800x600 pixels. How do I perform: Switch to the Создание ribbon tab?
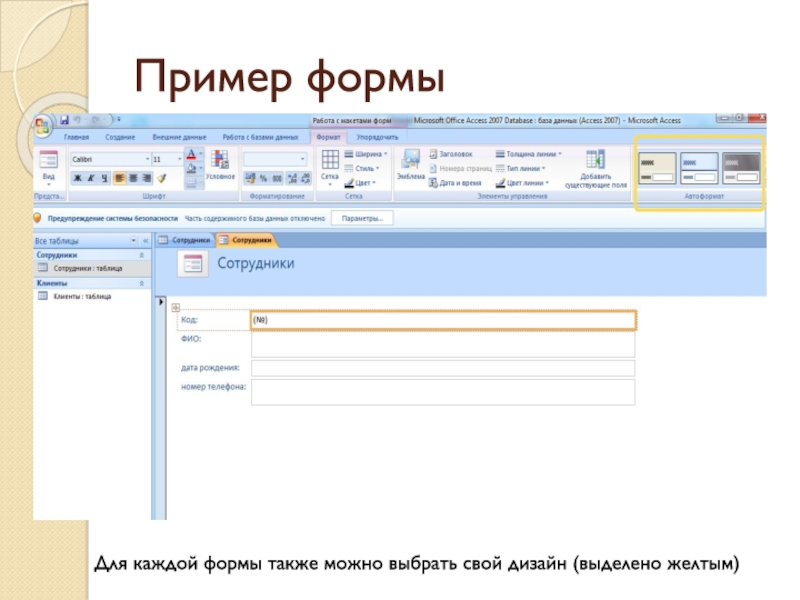pyautogui.click(x=120, y=136)
